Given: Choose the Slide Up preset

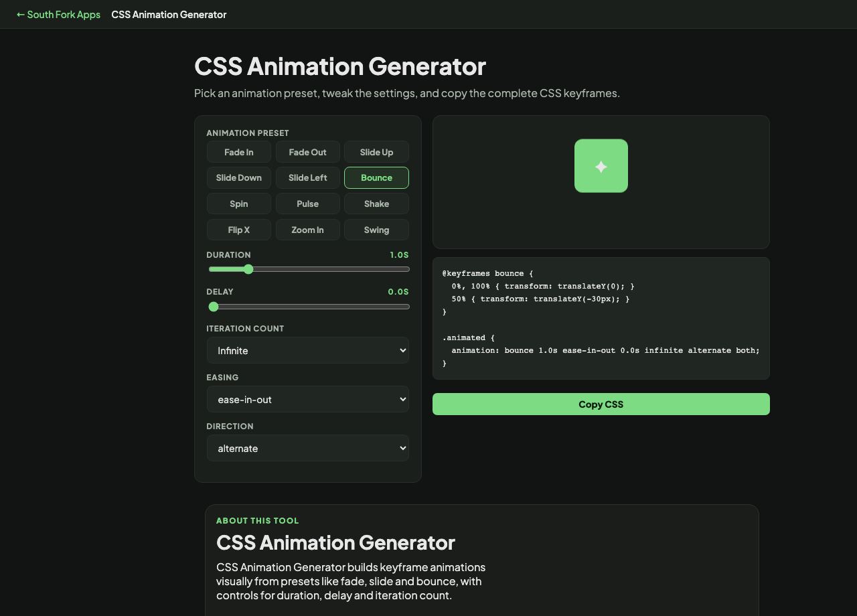Looking at the screenshot, I should coord(376,152).
